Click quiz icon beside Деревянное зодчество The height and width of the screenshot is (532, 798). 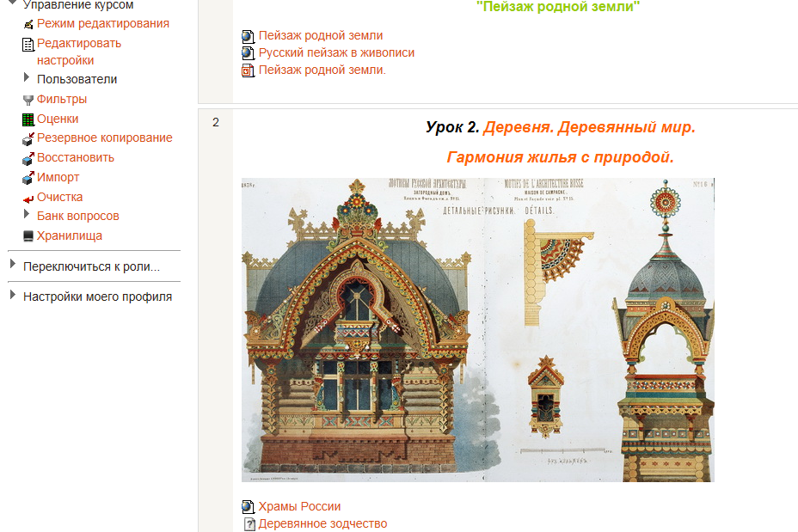pos(249,524)
